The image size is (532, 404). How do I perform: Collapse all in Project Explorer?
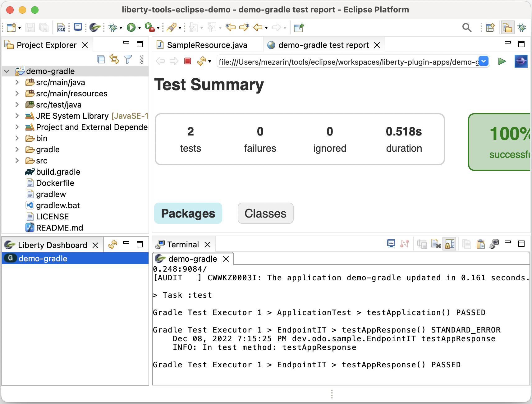click(101, 59)
